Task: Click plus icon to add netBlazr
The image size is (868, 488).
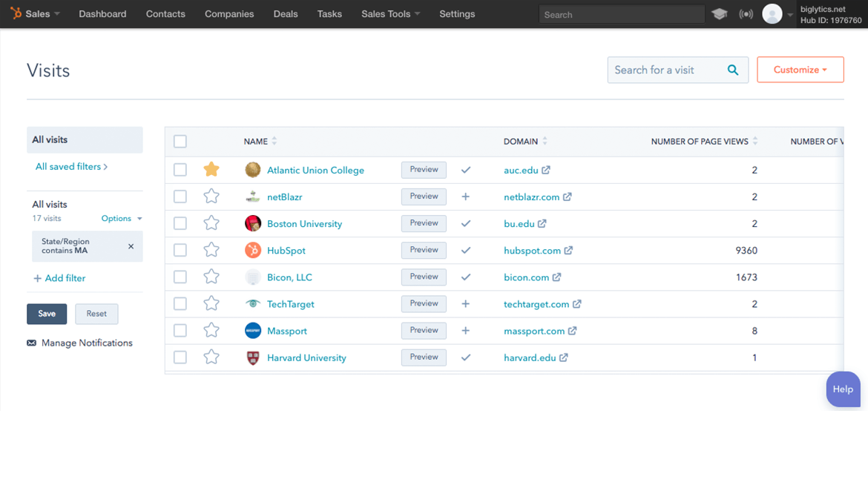Action: [466, 197]
